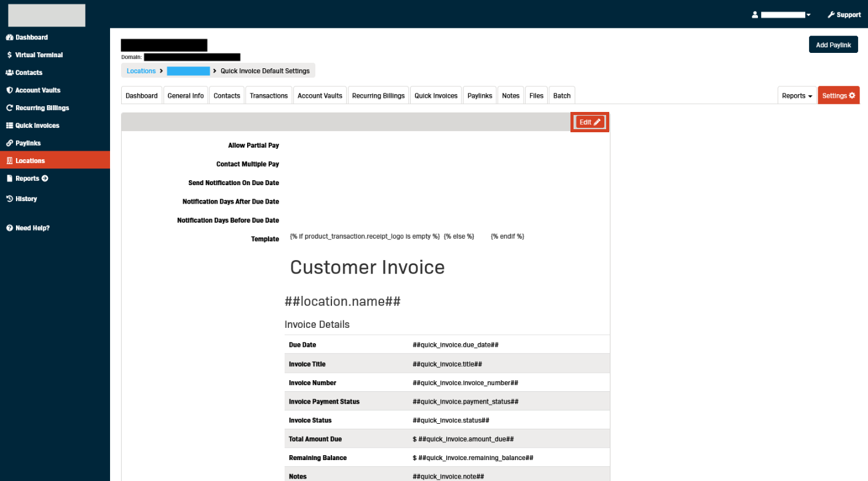Click the Total Amount Due row label
This screenshot has height=481, width=868.
click(315, 439)
